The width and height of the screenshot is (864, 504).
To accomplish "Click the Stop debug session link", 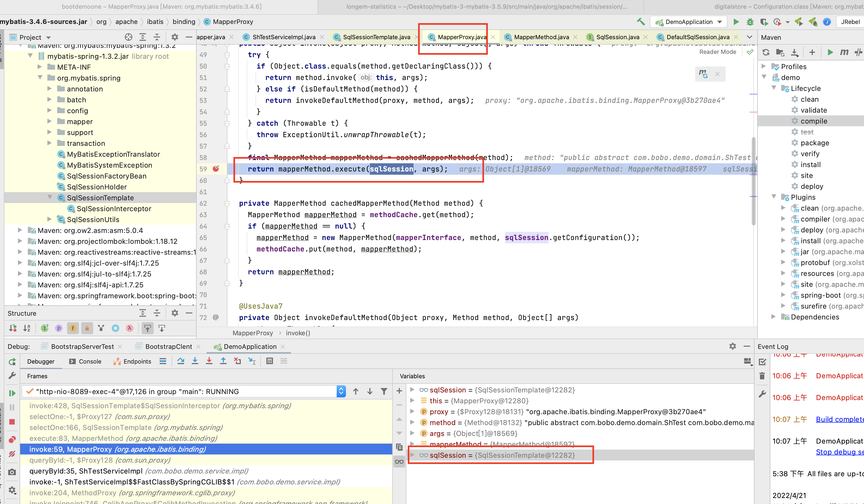I will coord(839,452).
